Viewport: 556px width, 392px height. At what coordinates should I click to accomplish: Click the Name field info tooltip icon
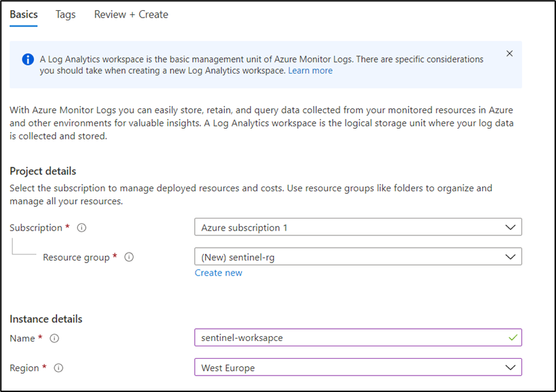tap(55, 338)
